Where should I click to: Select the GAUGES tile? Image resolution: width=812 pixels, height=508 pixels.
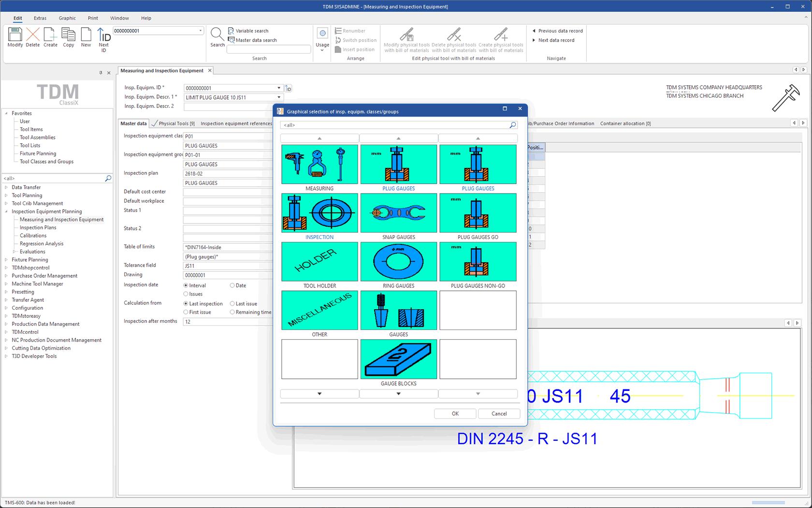point(399,310)
